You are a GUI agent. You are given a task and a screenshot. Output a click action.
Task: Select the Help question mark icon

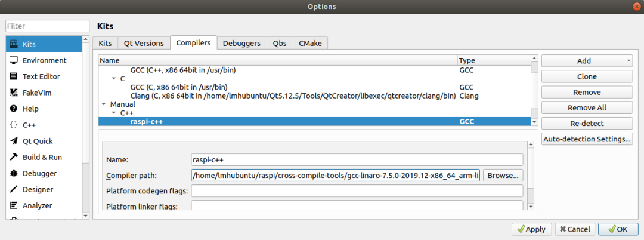[13, 109]
